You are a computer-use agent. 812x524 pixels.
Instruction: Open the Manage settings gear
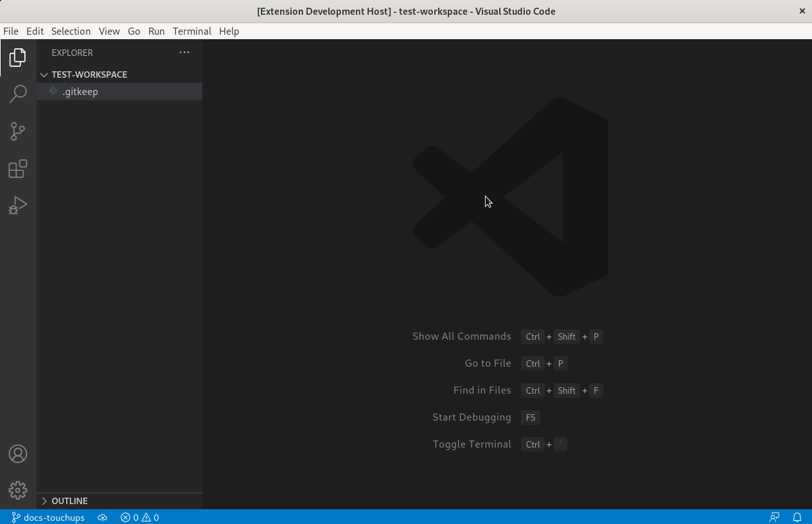17,490
